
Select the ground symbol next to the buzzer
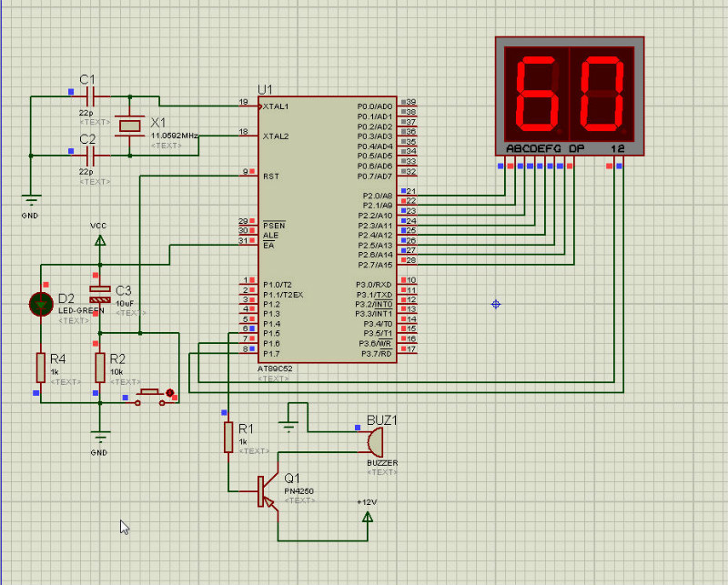pos(289,424)
